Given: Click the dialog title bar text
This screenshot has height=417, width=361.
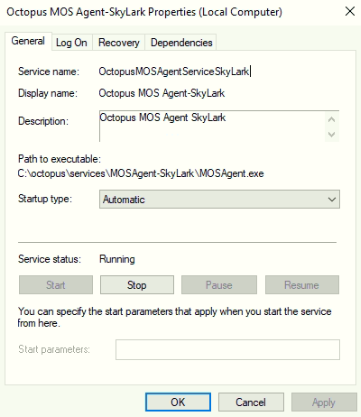Looking at the screenshot, I should [144, 12].
